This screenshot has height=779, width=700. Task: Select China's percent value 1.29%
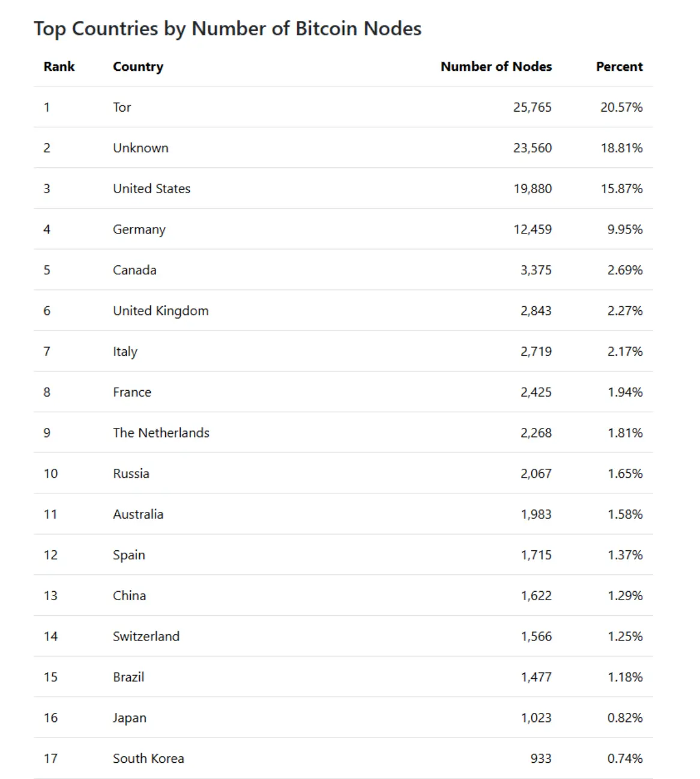click(624, 596)
